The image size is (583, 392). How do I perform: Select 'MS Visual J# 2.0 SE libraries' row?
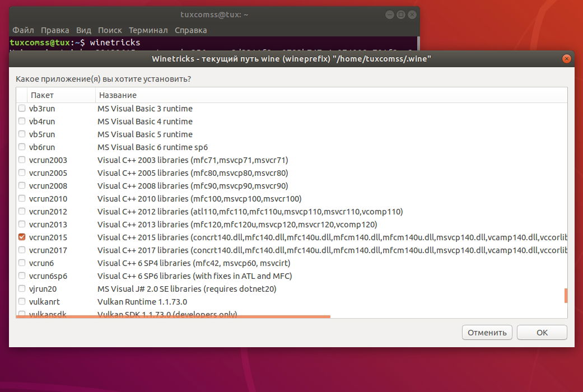click(292, 288)
